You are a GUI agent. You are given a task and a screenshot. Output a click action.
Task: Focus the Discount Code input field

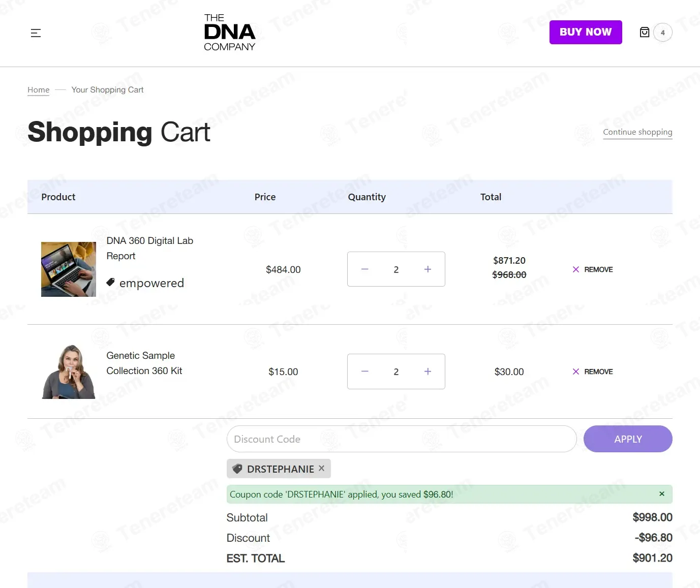(x=402, y=439)
